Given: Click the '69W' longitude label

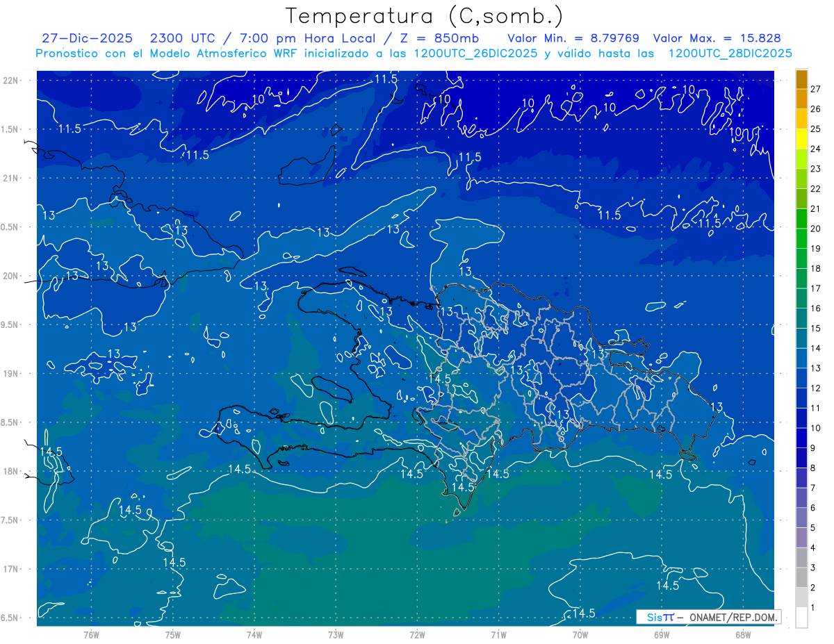Looking at the screenshot, I should click(x=662, y=634).
